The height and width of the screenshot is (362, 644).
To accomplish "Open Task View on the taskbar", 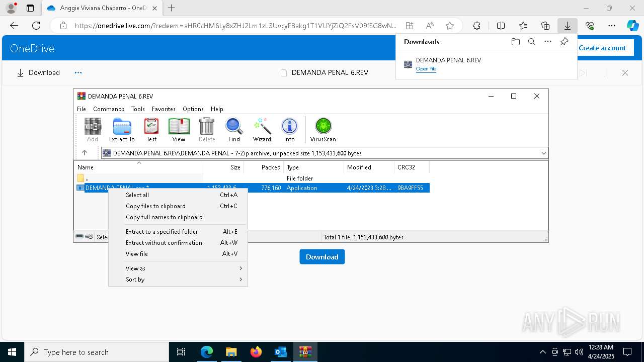I will click(x=181, y=352).
